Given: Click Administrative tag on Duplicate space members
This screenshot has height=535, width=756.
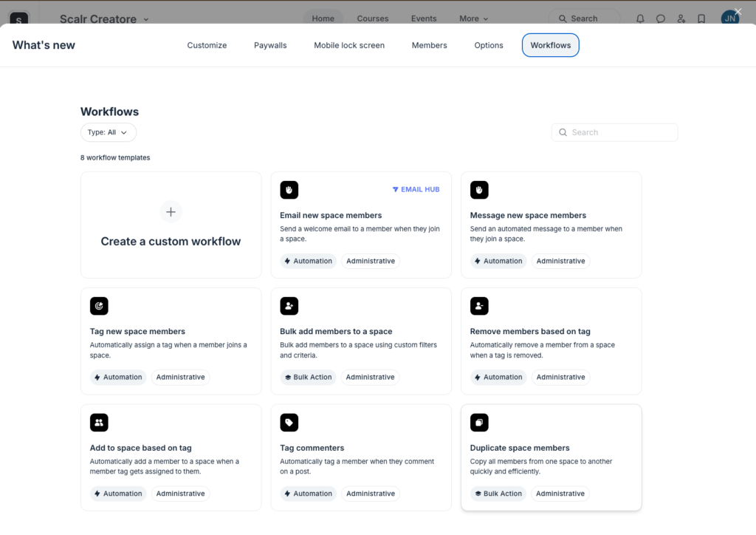Looking at the screenshot, I should [x=560, y=494].
